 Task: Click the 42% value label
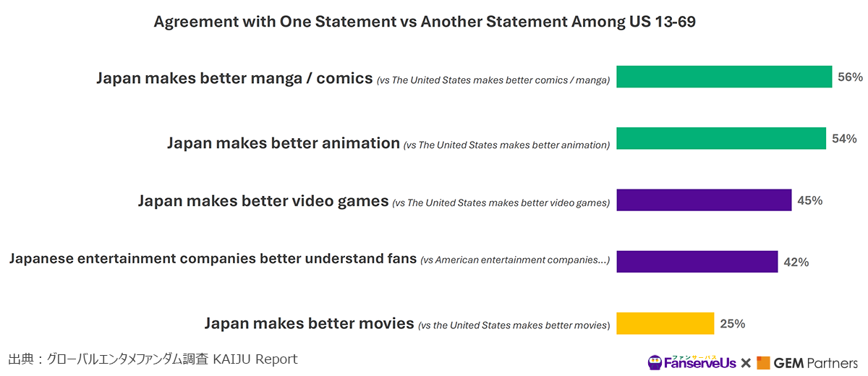click(x=796, y=262)
